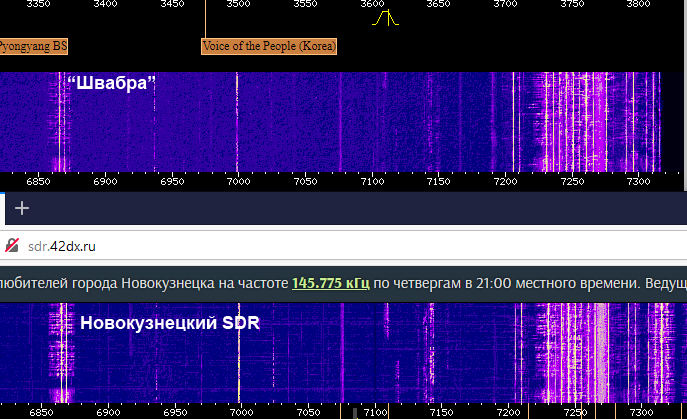Click 6900 on the upper waterfall frequency scale
This screenshot has height=419, width=687.
pyautogui.click(x=105, y=181)
